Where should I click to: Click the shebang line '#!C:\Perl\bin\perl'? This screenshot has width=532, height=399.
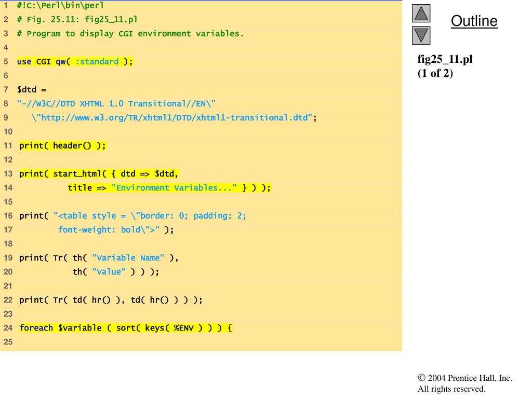point(60,5)
